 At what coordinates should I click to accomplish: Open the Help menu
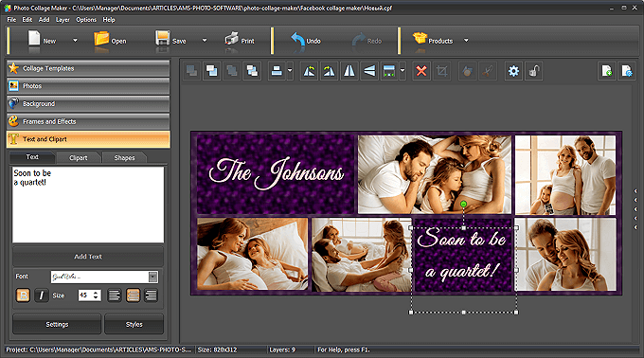tap(109, 20)
